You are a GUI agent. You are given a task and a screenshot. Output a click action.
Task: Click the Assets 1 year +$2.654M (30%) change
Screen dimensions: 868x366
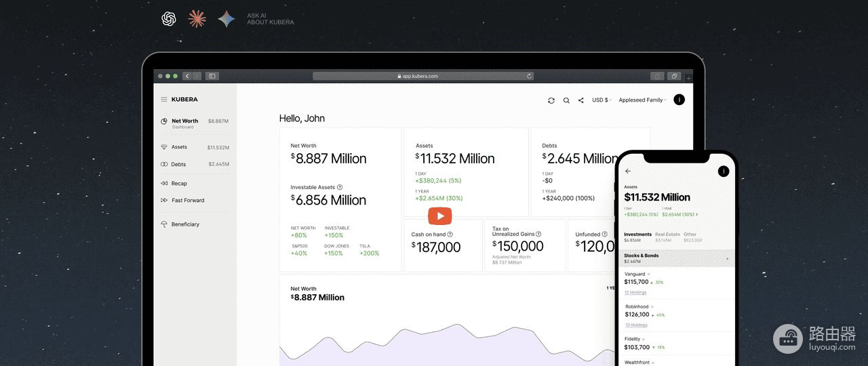click(439, 198)
